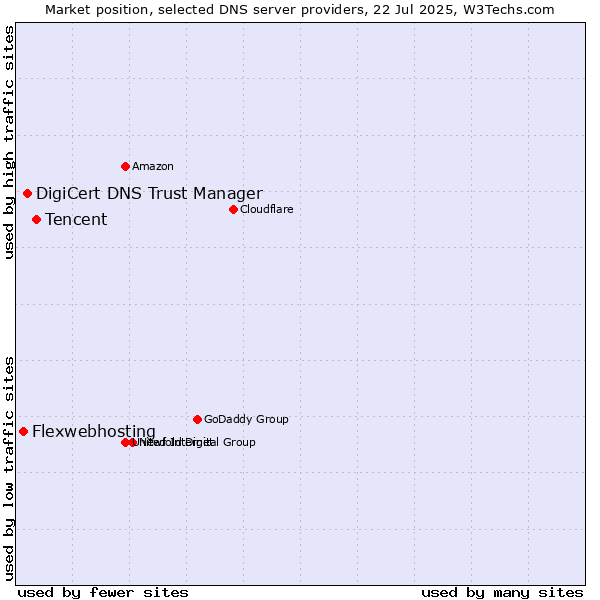
Task: Click the Cloudflare red data point
Action: click(x=233, y=210)
